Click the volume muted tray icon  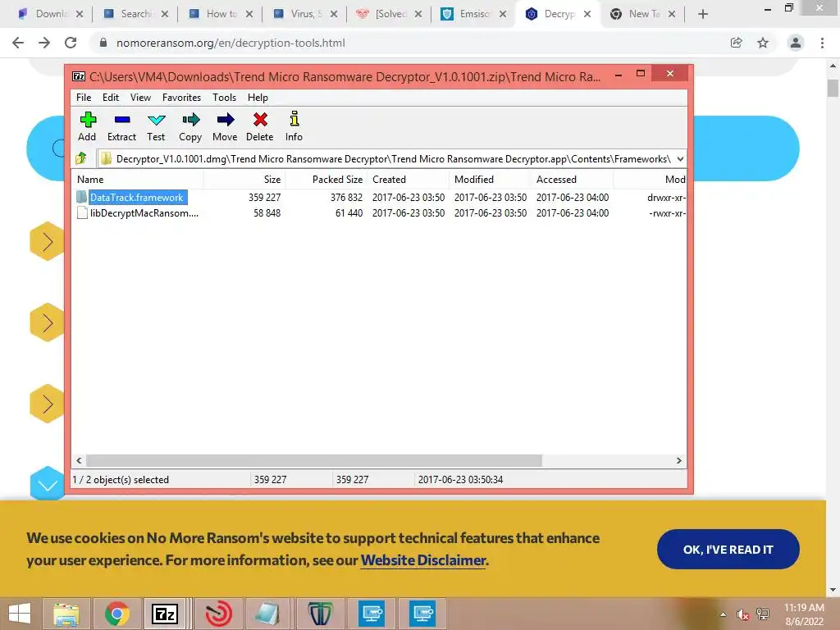[x=743, y=614]
